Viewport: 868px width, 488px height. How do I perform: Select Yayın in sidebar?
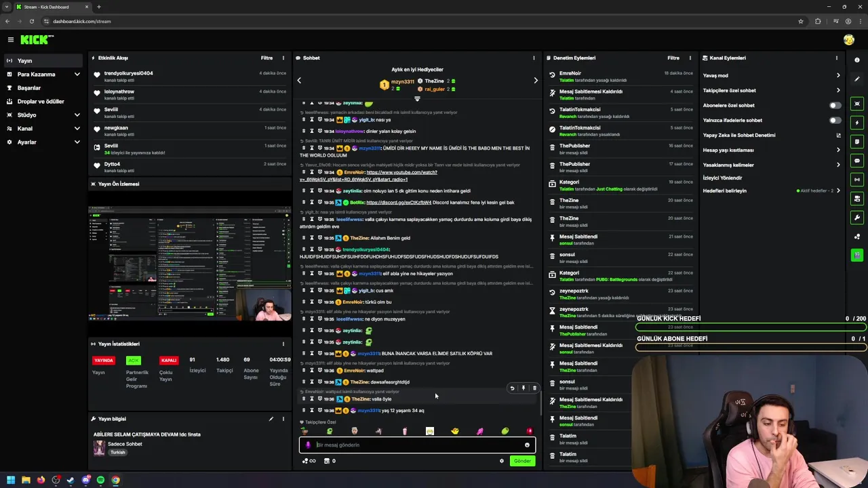coord(43,60)
